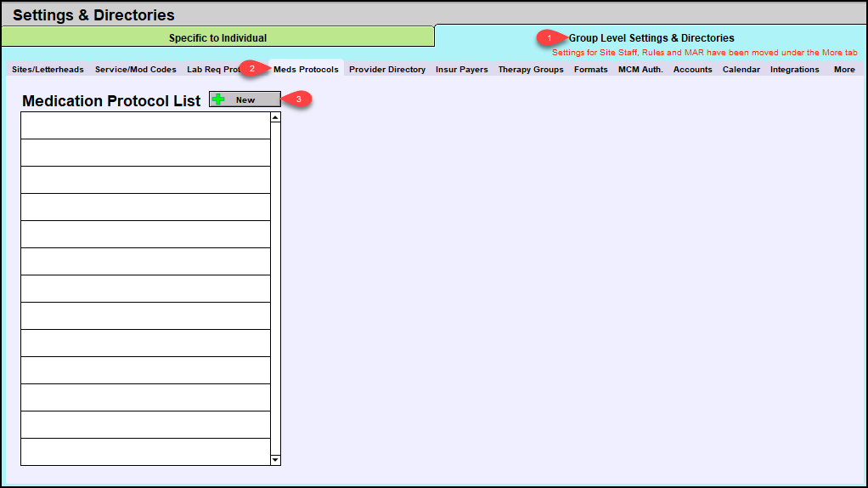
Task: Switch to the Therapy Groups tab
Action: [x=531, y=70]
